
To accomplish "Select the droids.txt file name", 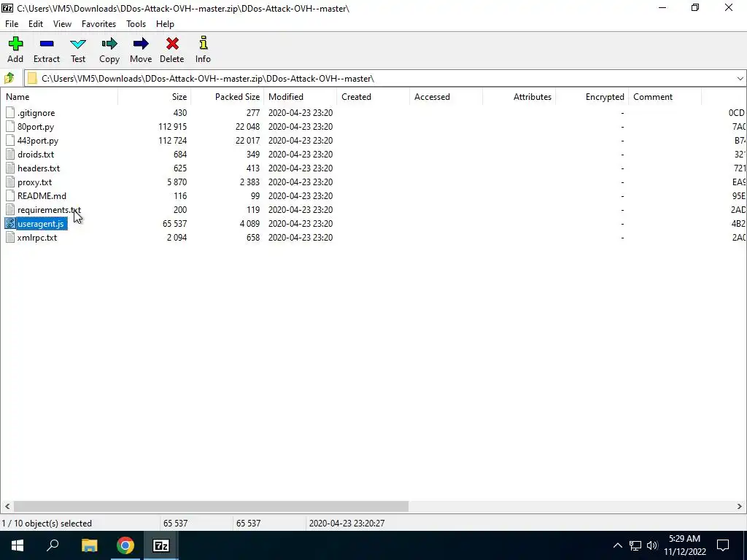I will 36,155.
